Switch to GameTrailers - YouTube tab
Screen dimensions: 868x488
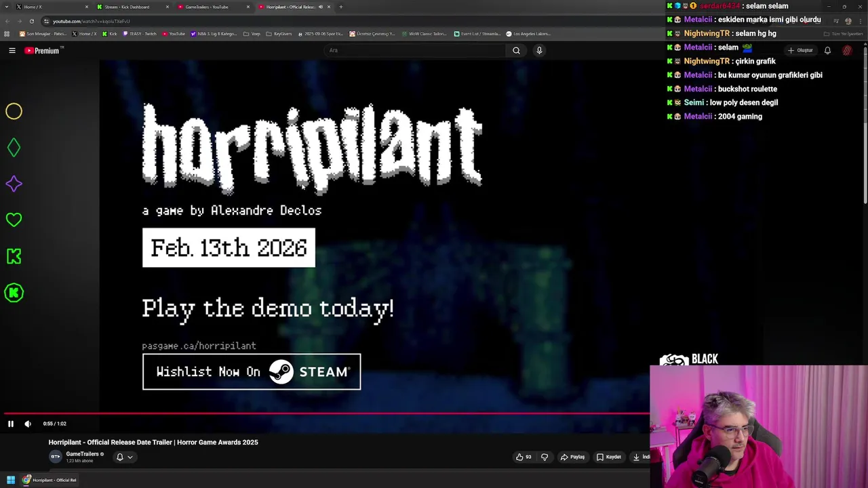212,7
